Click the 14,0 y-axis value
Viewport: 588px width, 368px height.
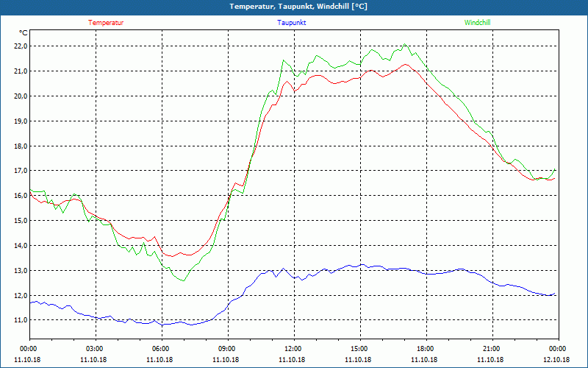21,245
